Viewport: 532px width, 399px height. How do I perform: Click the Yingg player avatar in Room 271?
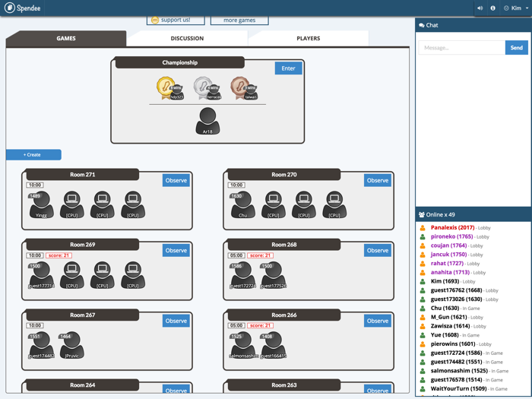[x=41, y=204]
